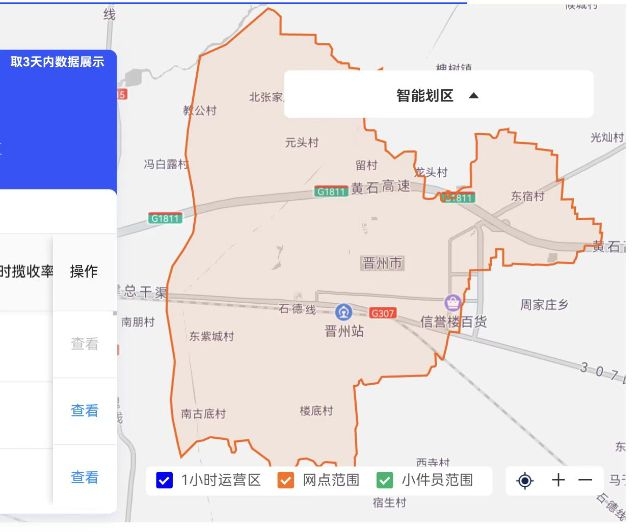Click the G1811 shield near 冯白露村

click(164, 218)
